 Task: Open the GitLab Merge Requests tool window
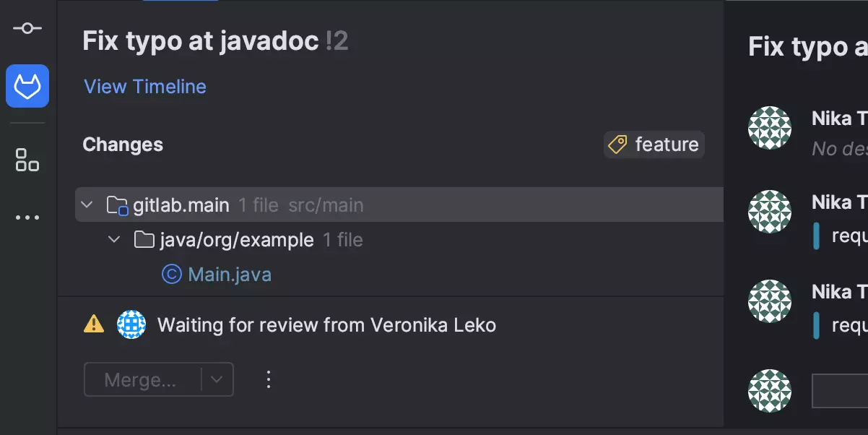coord(27,86)
